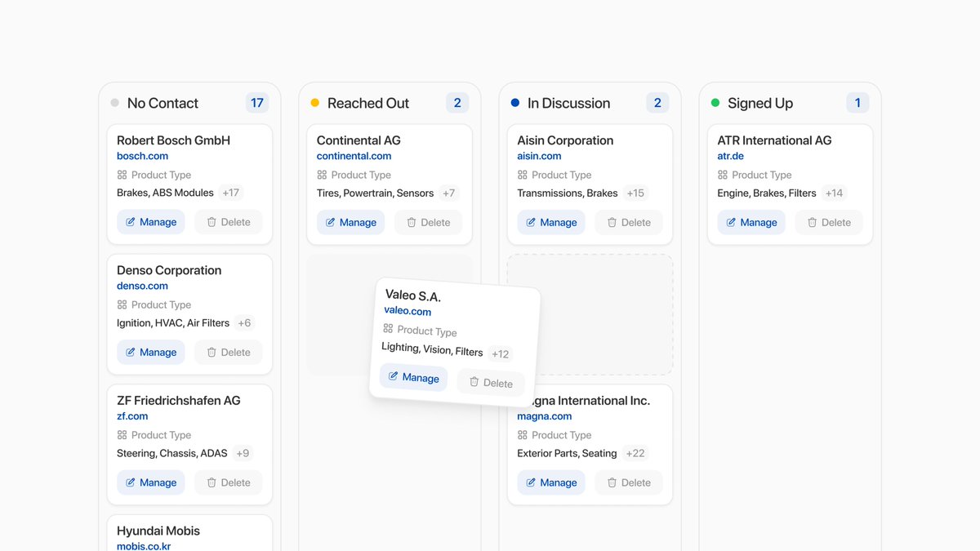Viewport: 980px width, 551px height.
Task: Click the Continental AG card title
Action: pos(359,140)
